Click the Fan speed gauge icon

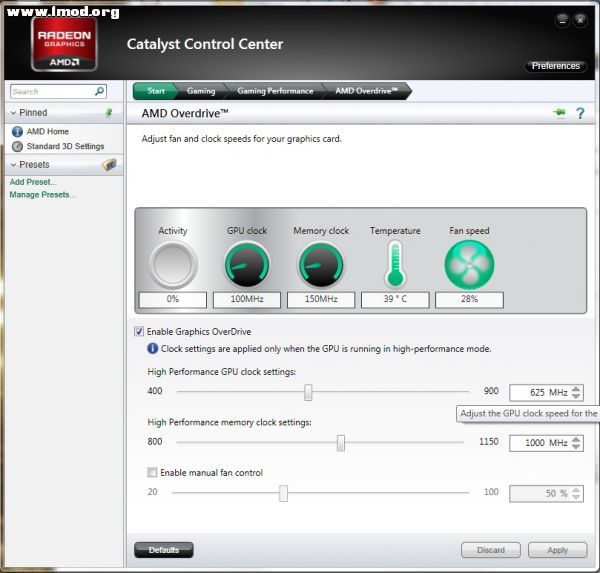[x=469, y=265]
